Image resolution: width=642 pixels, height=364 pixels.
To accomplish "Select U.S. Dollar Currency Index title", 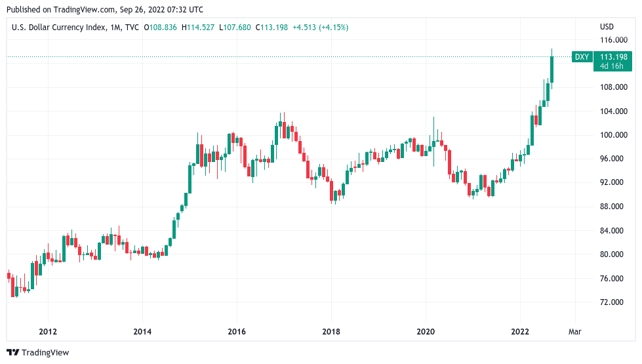I will tap(59, 28).
